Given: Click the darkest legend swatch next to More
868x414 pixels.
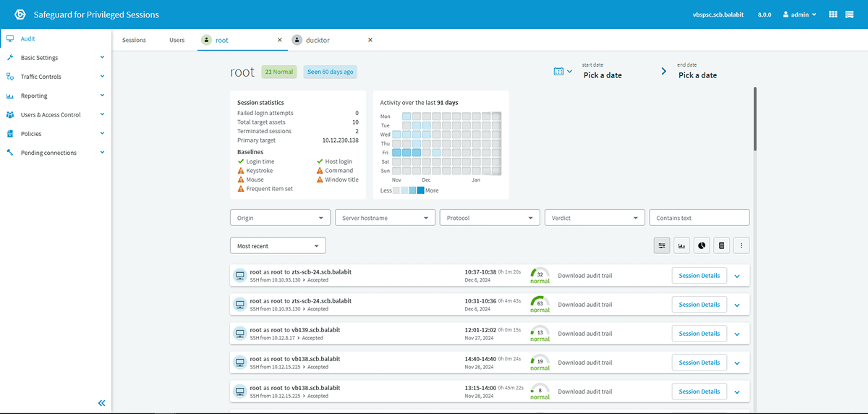Looking at the screenshot, I should coord(420,190).
